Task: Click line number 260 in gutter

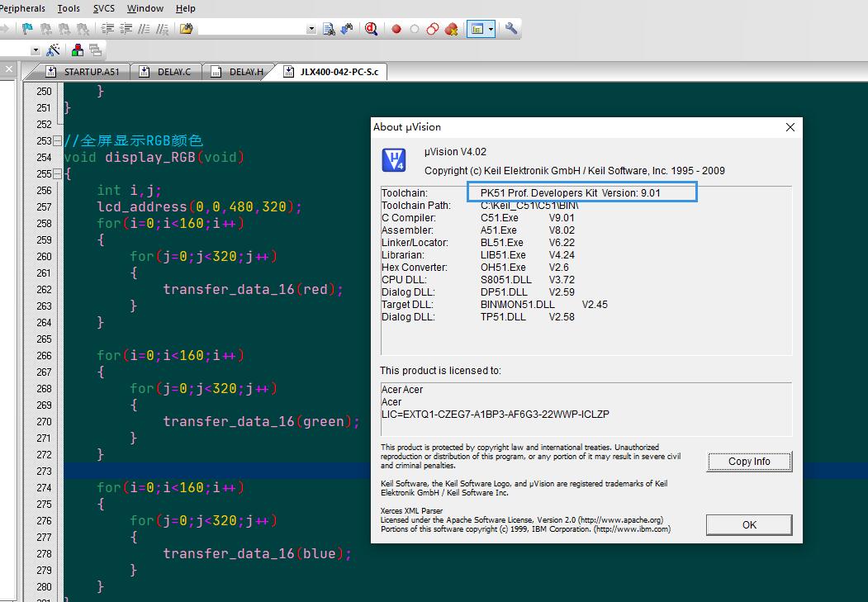Action: coord(44,257)
